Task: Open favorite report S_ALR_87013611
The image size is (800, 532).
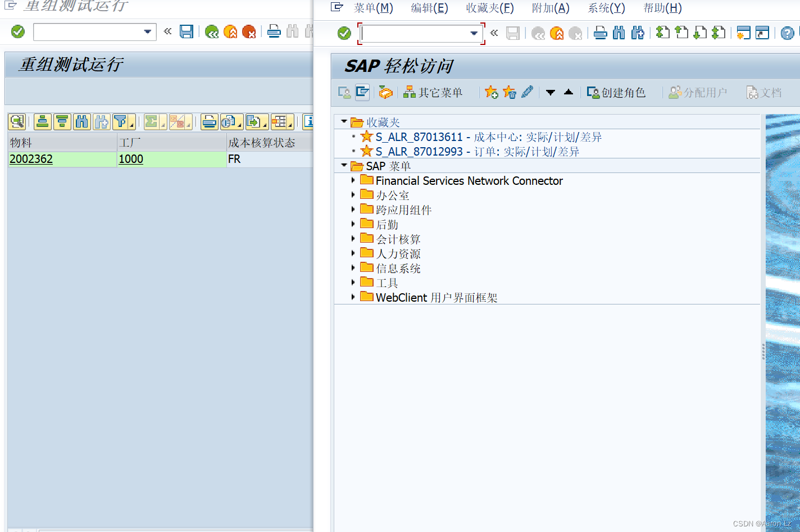Action: 426,137
